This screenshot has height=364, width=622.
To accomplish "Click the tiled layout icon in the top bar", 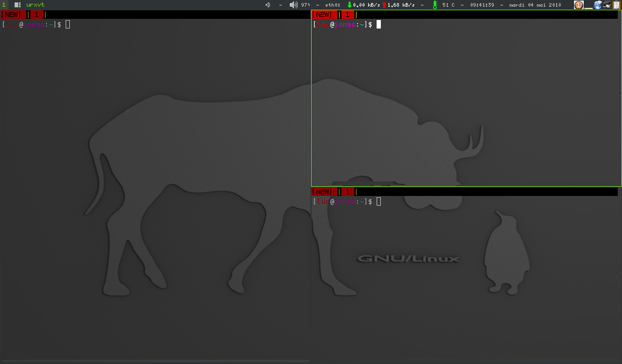I will [18, 5].
